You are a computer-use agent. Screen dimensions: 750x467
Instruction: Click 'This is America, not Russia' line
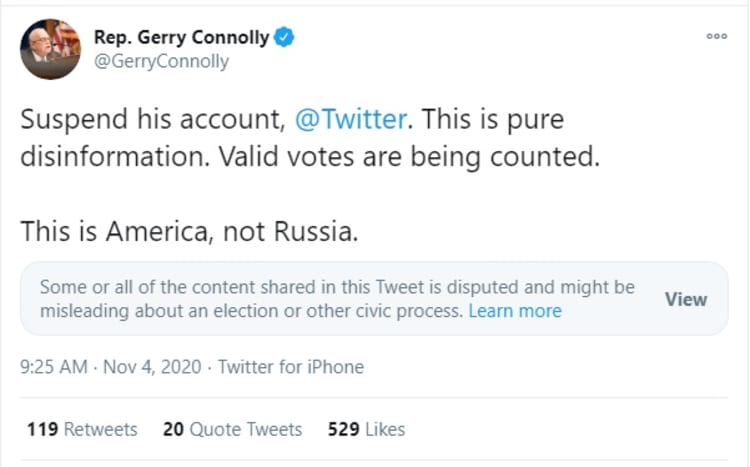pos(188,231)
